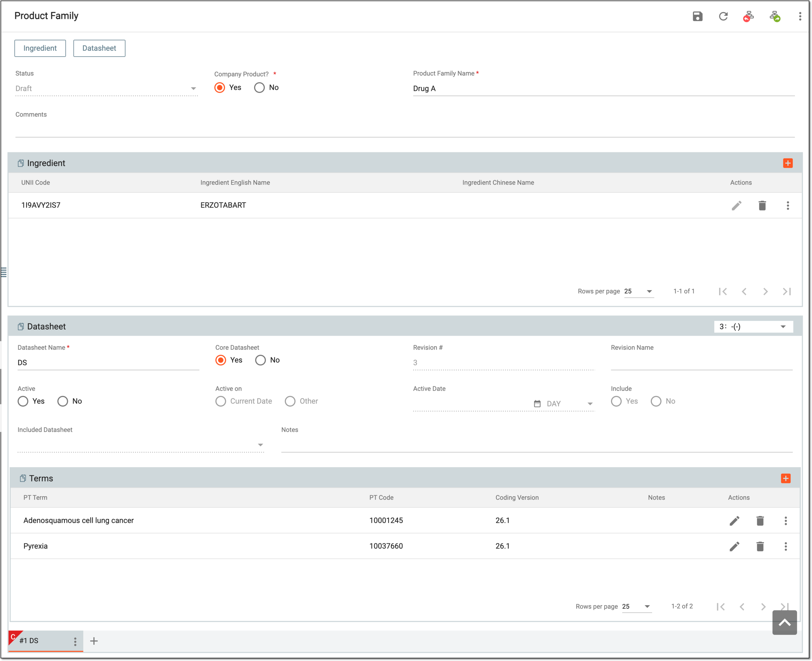Image resolution: width=812 pixels, height=661 pixels.
Task: Toggle the left side panel handle
Action: pos(4,272)
